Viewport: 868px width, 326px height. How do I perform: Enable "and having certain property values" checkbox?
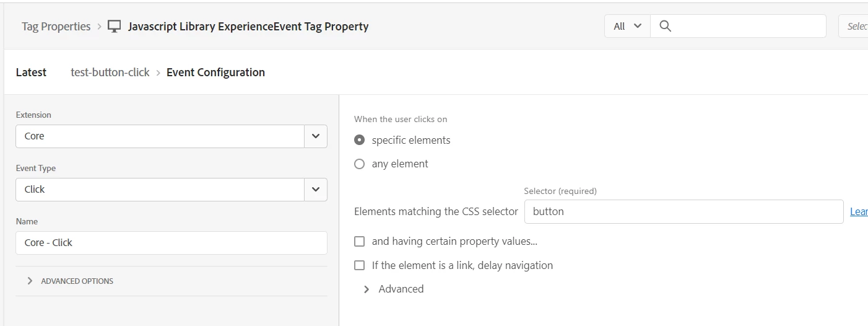(359, 242)
